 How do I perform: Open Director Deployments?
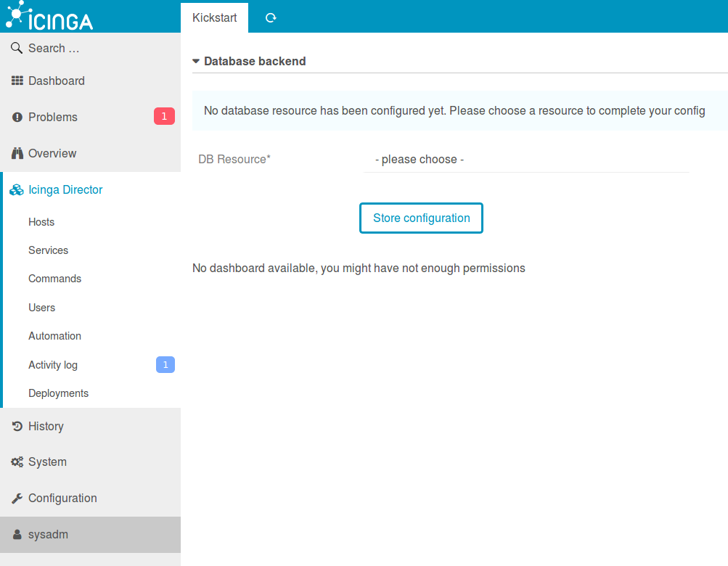pos(59,393)
